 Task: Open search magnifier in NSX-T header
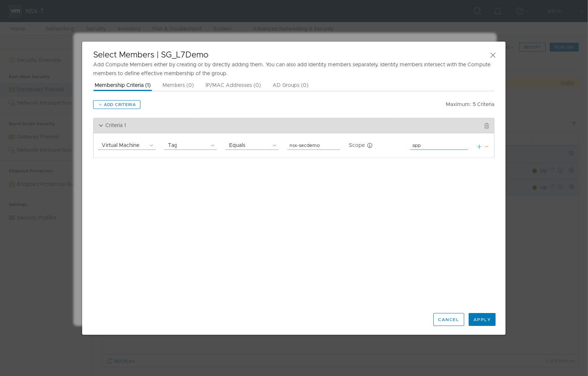(477, 11)
